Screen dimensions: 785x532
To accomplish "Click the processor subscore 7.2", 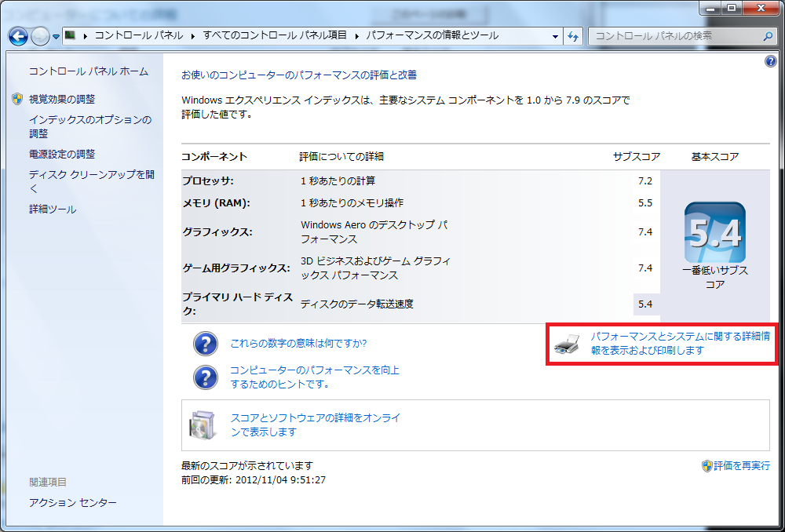I will [645, 181].
